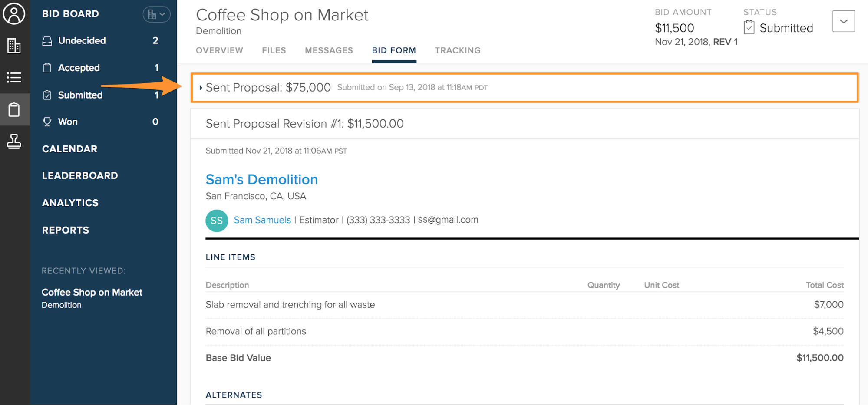Switch to the Tracking tab
The height and width of the screenshot is (405, 868).
click(x=457, y=50)
